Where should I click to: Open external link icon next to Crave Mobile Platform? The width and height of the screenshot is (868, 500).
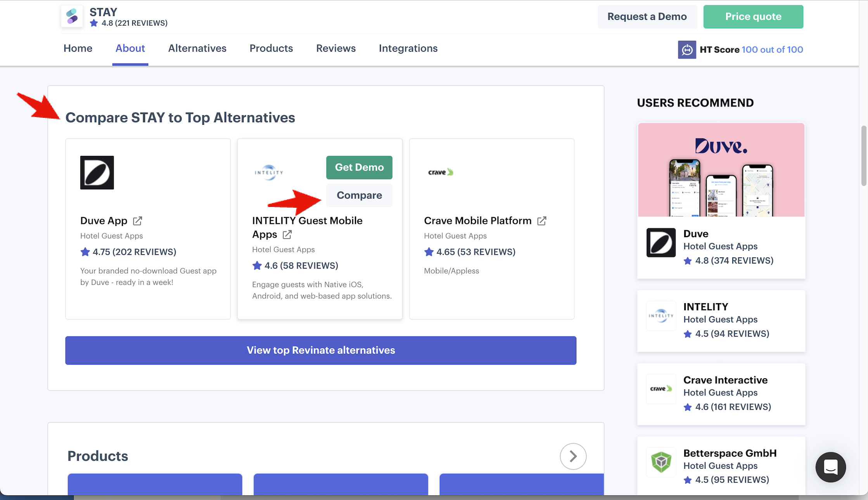541,221
